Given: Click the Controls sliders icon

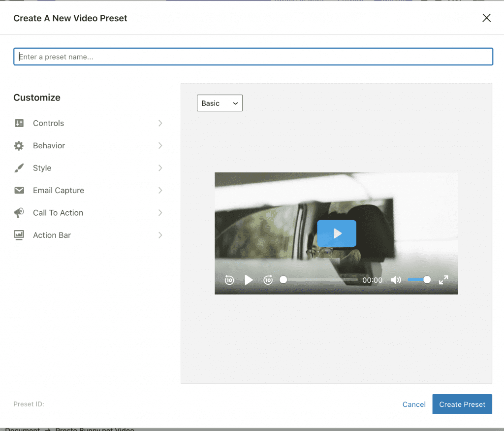Looking at the screenshot, I should tap(19, 123).
